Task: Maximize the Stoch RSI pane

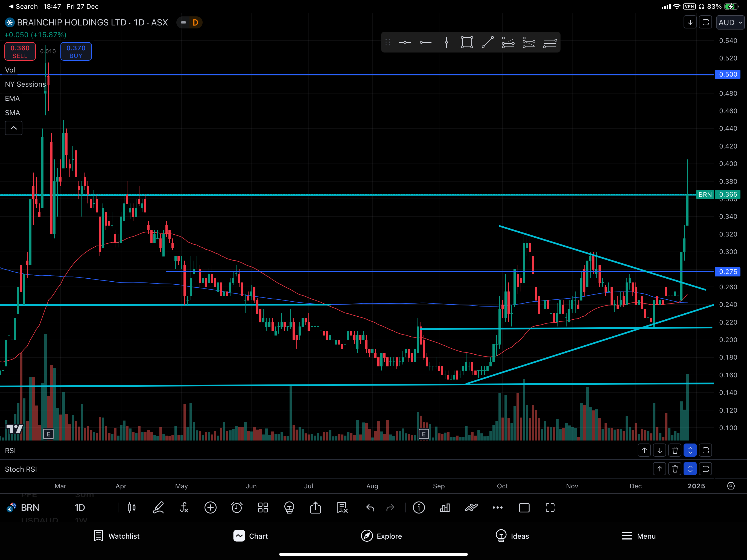Action: click(x=705, y=469)
